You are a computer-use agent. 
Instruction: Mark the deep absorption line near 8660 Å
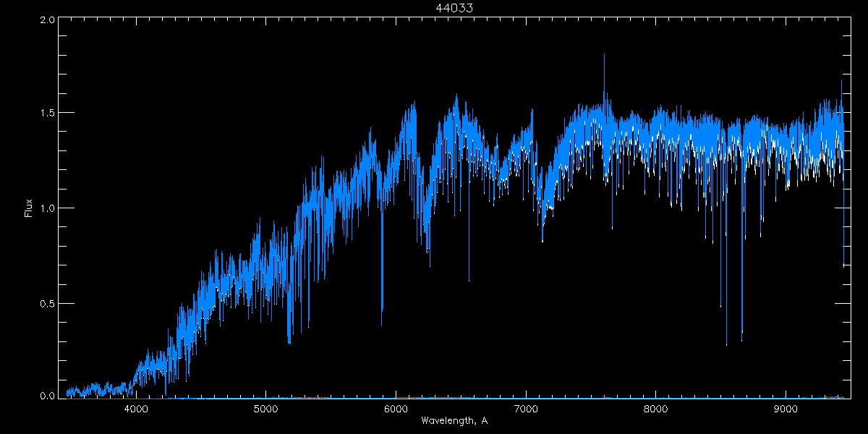pos(741,339)
